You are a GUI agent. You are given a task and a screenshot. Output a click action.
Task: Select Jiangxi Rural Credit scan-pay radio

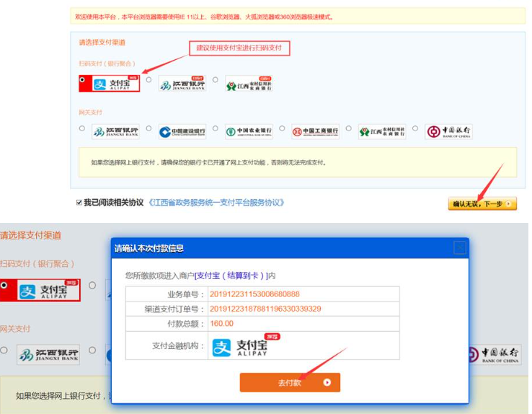(215, 80)
